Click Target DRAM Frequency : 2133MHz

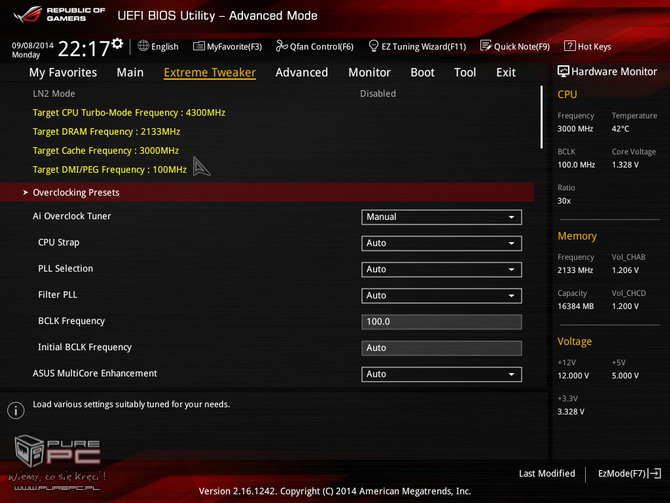pos(106,132)
